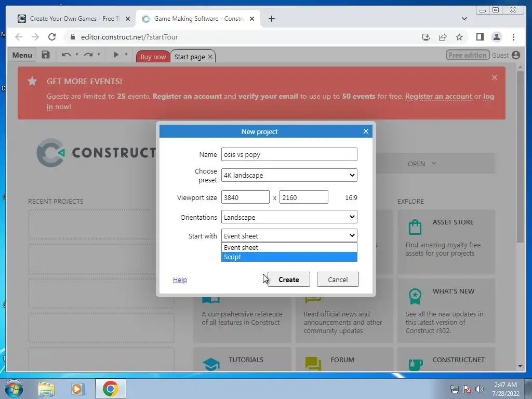The width and height of the screenshot is (532, 399).
Task: Expand undo history dropdown arrow
Action: (x=77, y=55)
